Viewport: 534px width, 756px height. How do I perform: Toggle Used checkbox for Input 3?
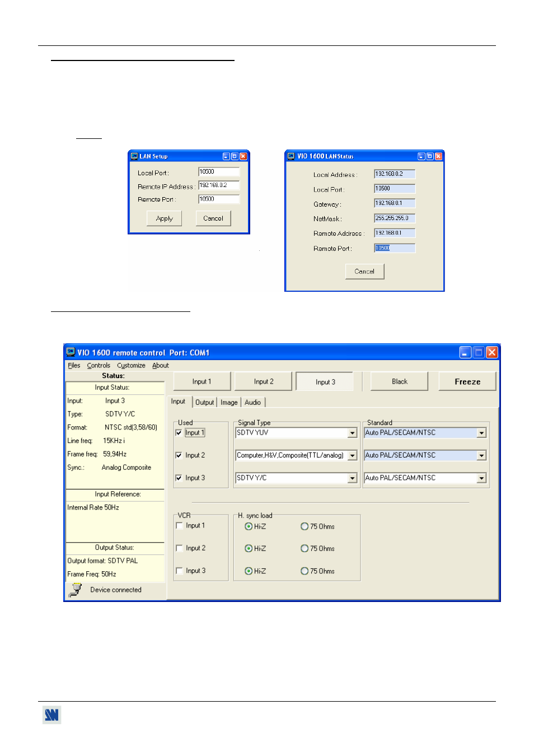179,478
